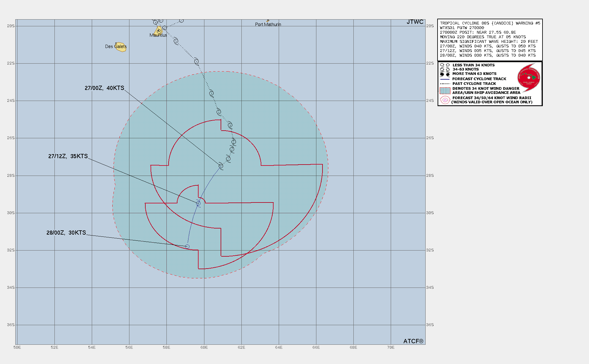Screen dimensions: 589x364
Task: Click the more than 63 knots legend symbol
Action: (x=445, y=74)
